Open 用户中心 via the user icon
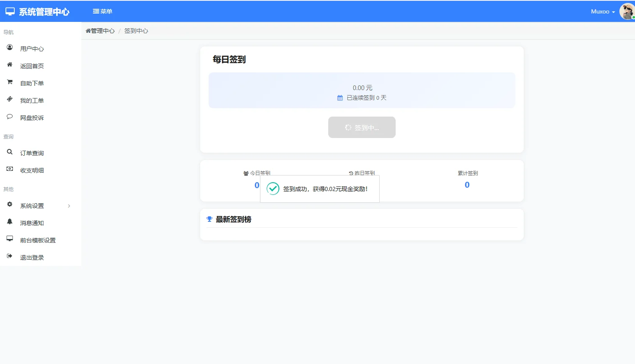The width and height of the screenshot is (635, 364). pyautogui.click(x=9, y=48)
